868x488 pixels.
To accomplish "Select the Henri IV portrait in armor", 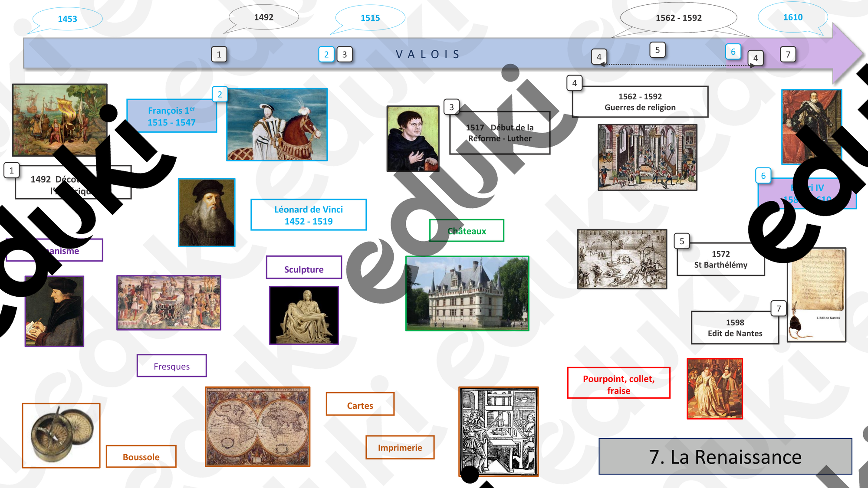I will pyautogui.click(x=812, y=127).
